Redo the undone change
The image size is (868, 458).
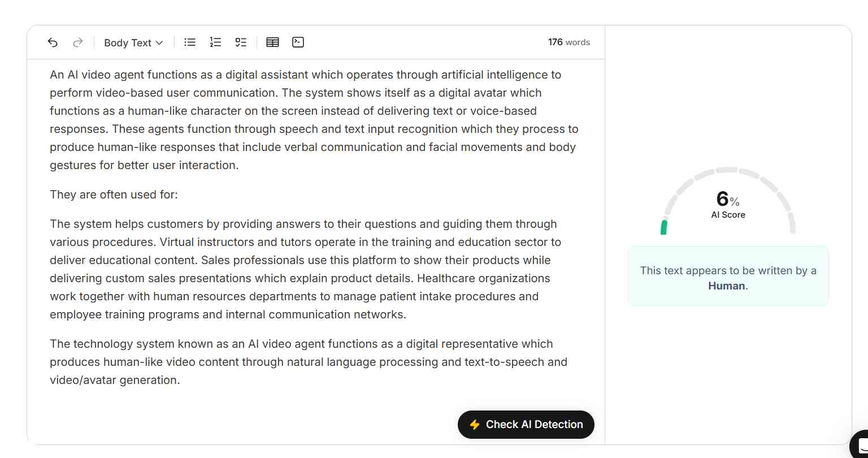(78, 42)
